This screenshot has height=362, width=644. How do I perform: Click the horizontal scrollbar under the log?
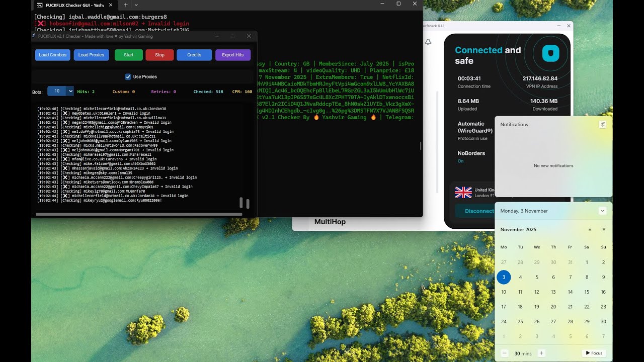point(139,214)
